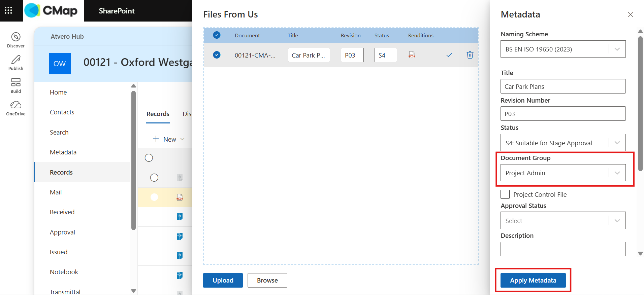Open Records in the site navigation
Screen dimensions: 644x295
tap(82, 172)
